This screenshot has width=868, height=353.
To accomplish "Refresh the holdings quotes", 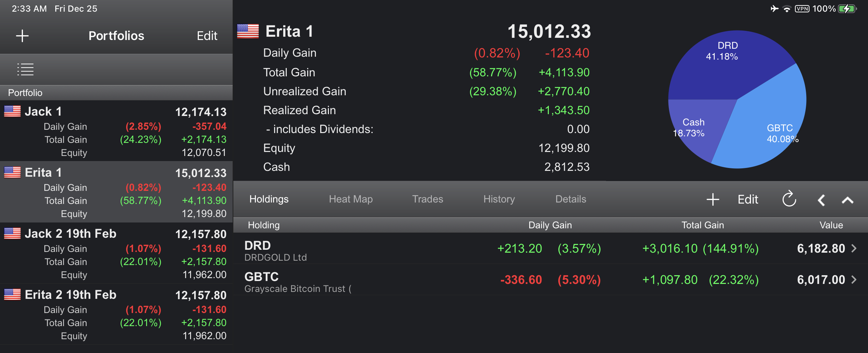I will (789, 199).
